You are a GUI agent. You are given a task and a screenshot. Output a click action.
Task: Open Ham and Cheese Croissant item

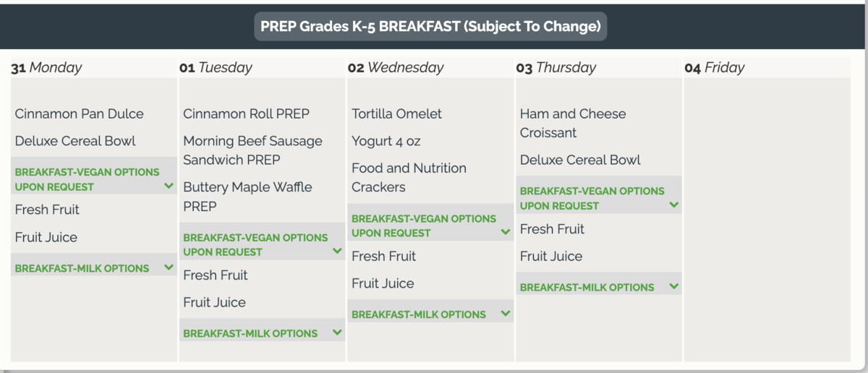573,123
